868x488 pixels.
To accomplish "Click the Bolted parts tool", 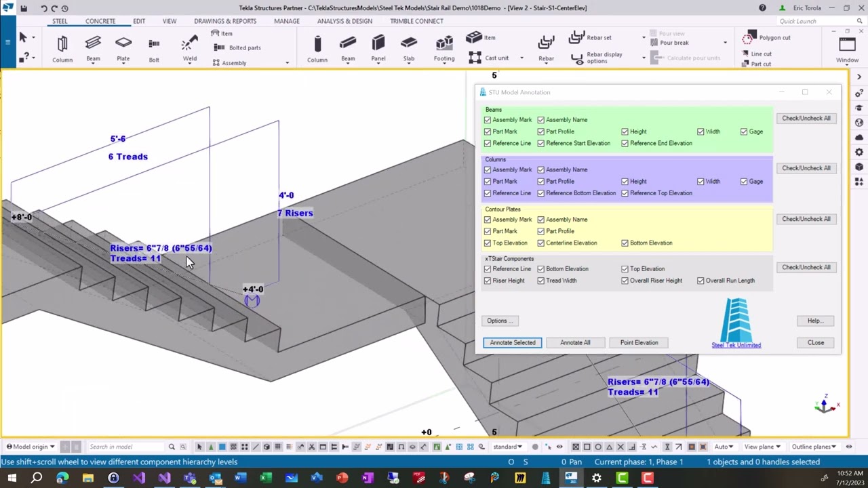I will pos(237,47).
